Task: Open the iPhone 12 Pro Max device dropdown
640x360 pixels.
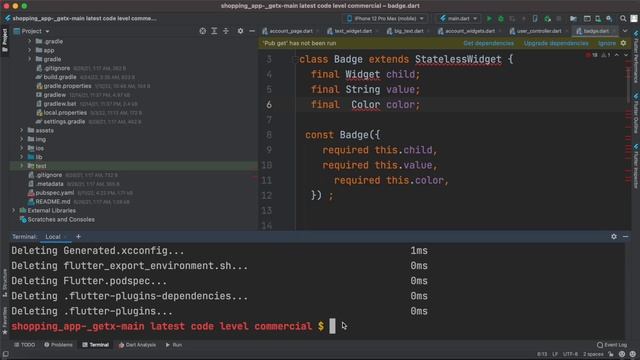Action: coord(385,18)
